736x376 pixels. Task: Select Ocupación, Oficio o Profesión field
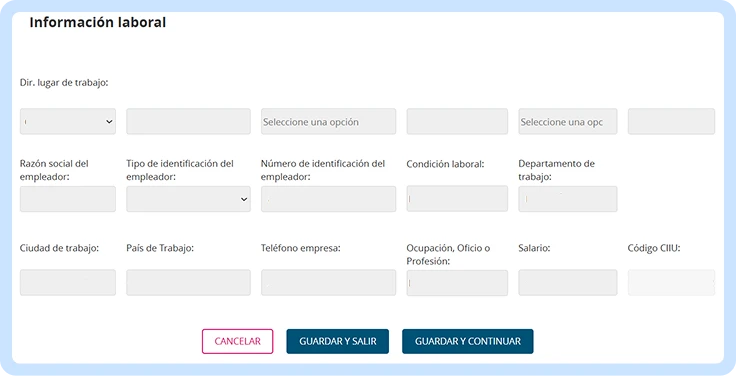(457, 283)
